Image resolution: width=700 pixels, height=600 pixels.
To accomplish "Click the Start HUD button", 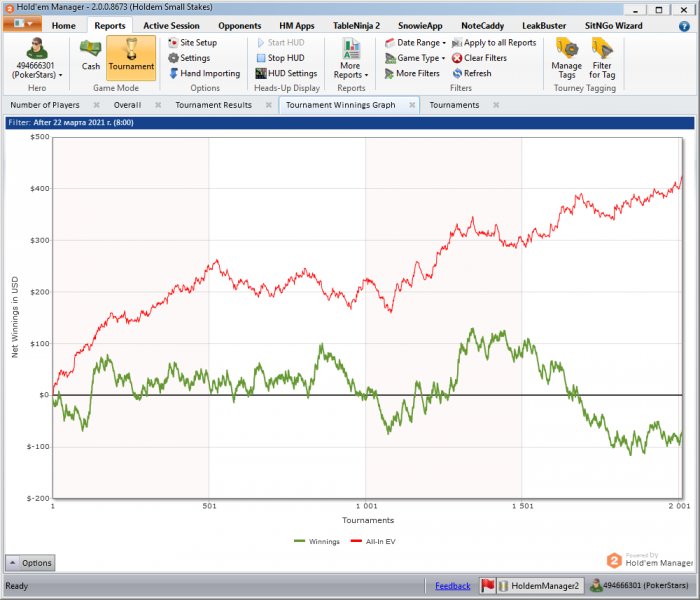I will [x=281, y=42].
